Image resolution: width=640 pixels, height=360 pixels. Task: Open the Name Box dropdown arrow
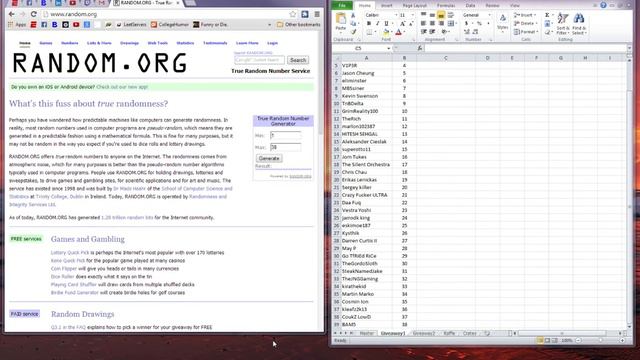point(389,48)
